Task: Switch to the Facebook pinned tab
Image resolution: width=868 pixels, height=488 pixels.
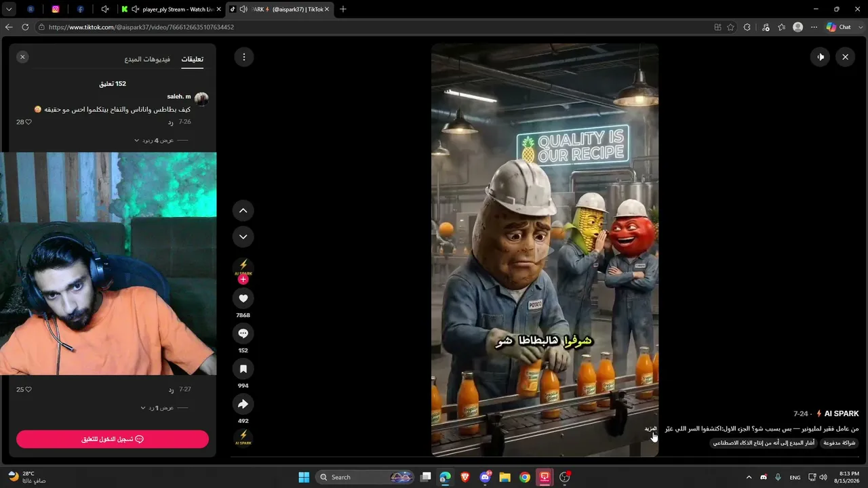Action: pyautogui.click(x=80, y=9)
